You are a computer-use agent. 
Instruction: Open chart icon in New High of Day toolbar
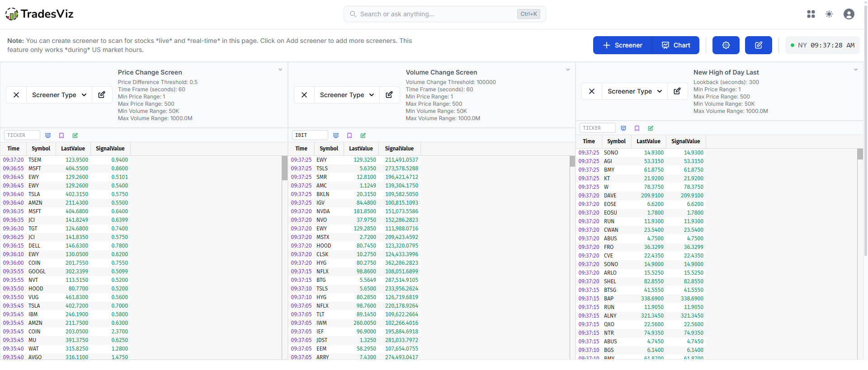pyautogui.click(x=623, y=128)
